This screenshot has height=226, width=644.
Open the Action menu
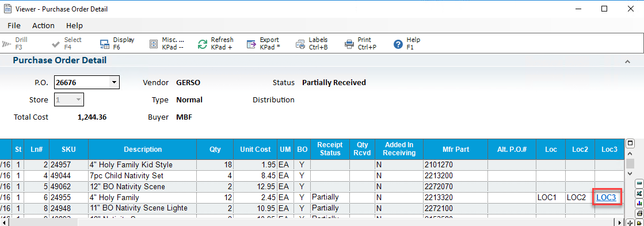click(x=43, y=25)
